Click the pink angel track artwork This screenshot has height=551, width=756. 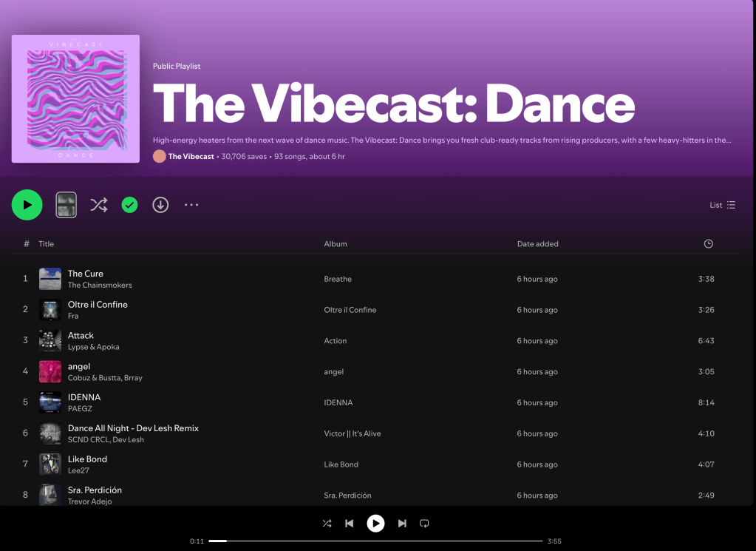point(50,371)
